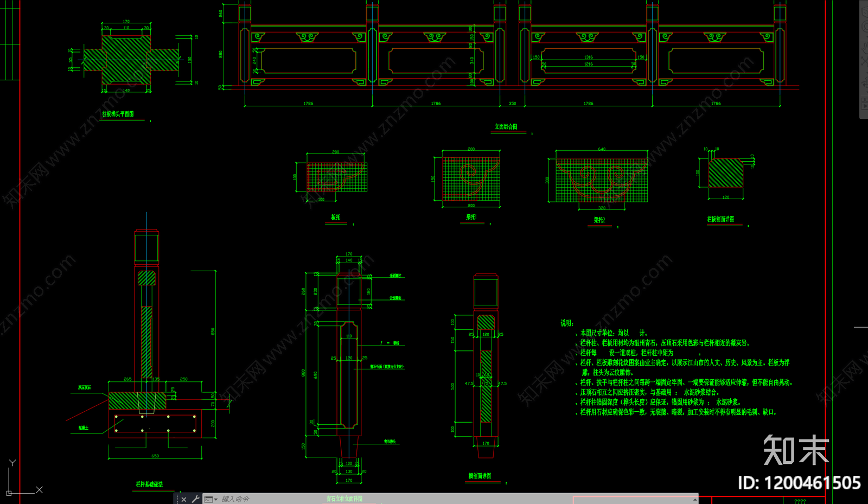Select the 横剖面详图 title text

[x=480, y=476]
